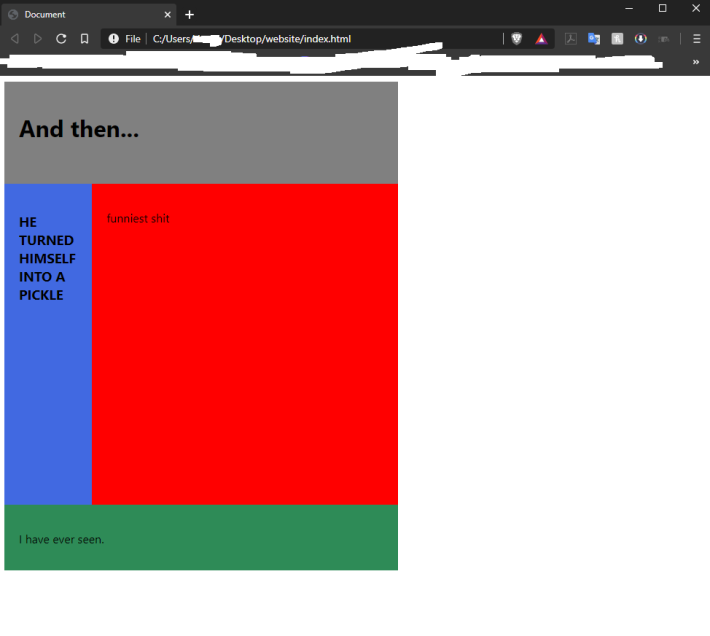
Task: Maximize the browser window
Action: click(662, 9)
